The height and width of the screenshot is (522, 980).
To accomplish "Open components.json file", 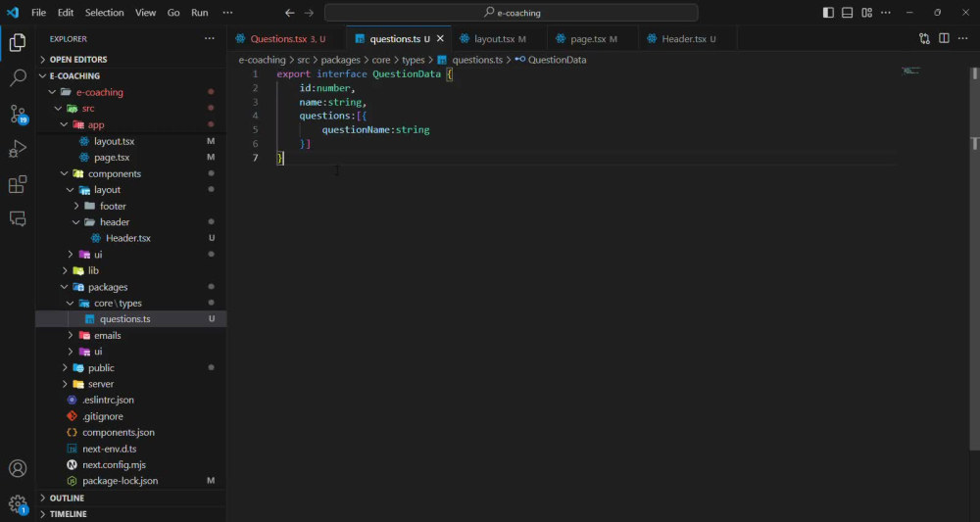I will pos(131,432).
